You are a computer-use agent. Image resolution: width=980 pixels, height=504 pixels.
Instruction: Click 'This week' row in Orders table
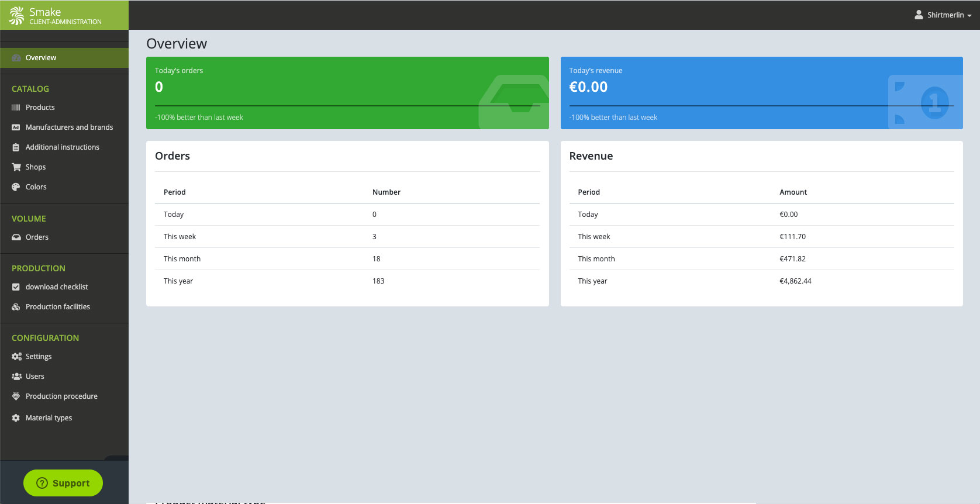point(347,237)
